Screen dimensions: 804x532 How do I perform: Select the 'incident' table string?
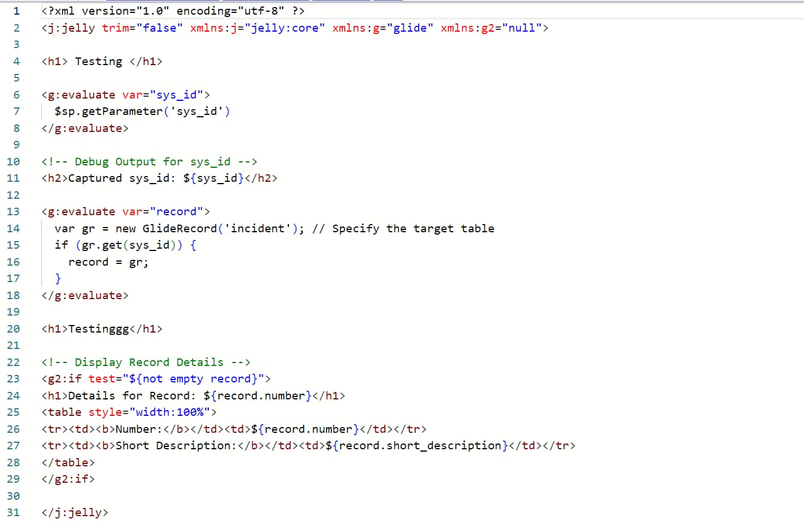pyautogui.click(x=257, y=228)
